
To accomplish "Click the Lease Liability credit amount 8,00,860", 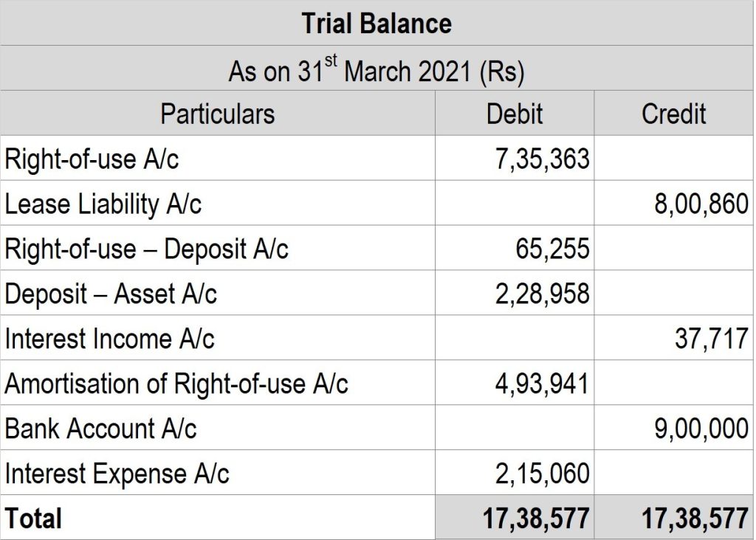I will click(x=701, y=204).
